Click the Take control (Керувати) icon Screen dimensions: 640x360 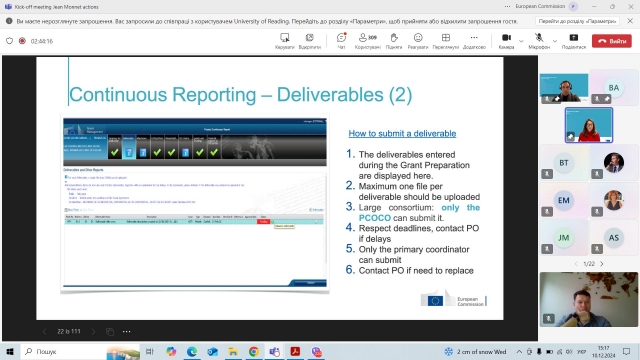pos(284,38)
